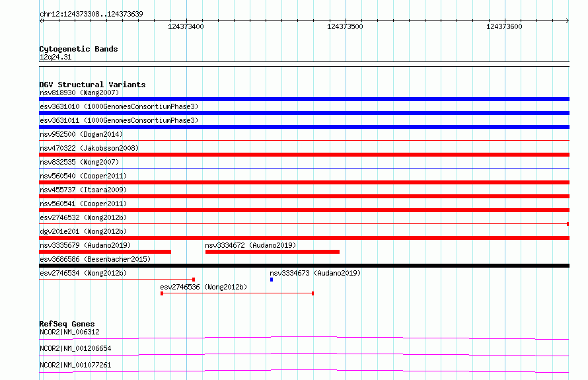Click variant label nsv818930 (Wang2007)
This screenshot has height=380, width=588.
(79, 93)
